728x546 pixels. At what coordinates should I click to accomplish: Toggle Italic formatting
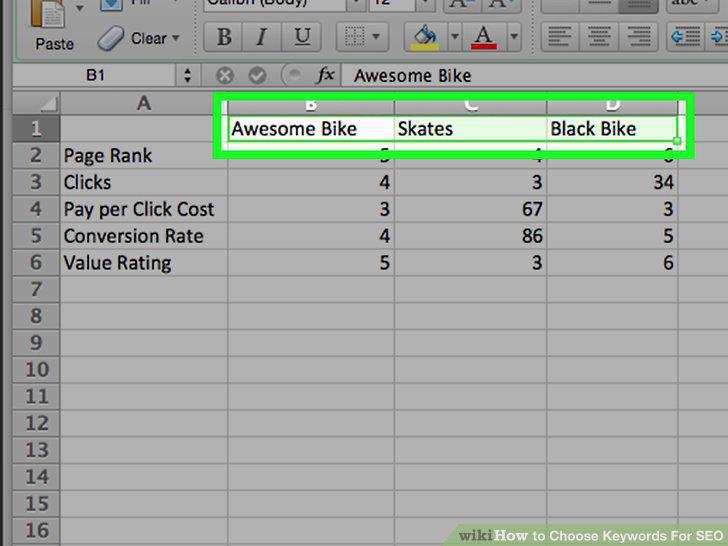262,36
